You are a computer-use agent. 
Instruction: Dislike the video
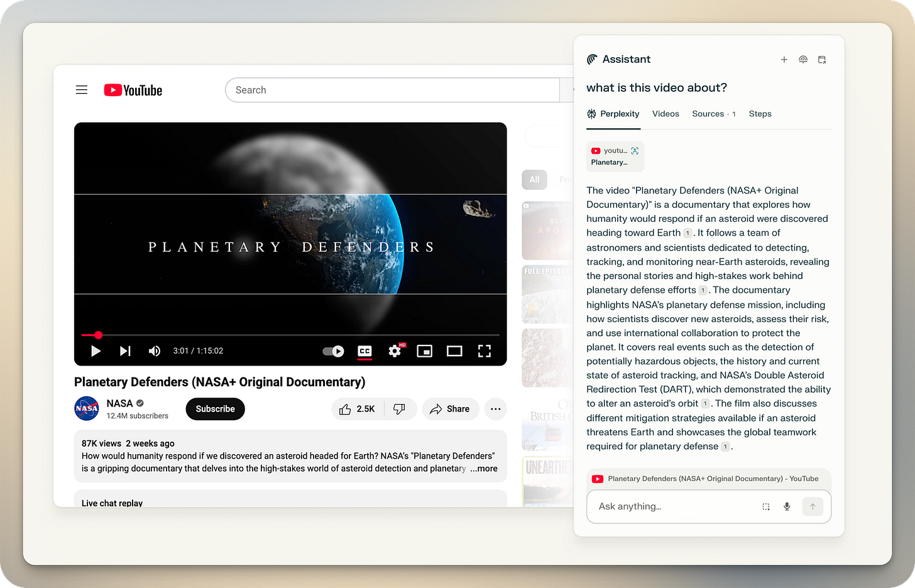tap(399, 409)
